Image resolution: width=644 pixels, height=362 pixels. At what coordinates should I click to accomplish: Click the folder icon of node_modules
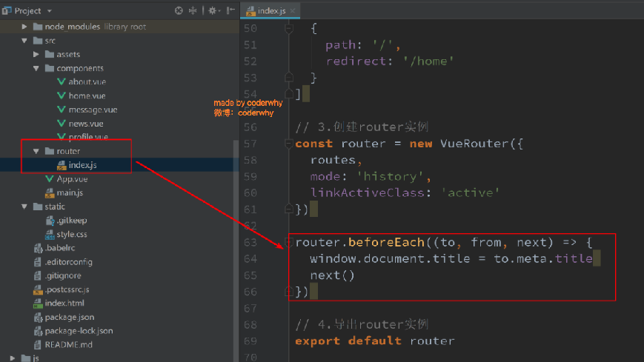coord(38,27)
